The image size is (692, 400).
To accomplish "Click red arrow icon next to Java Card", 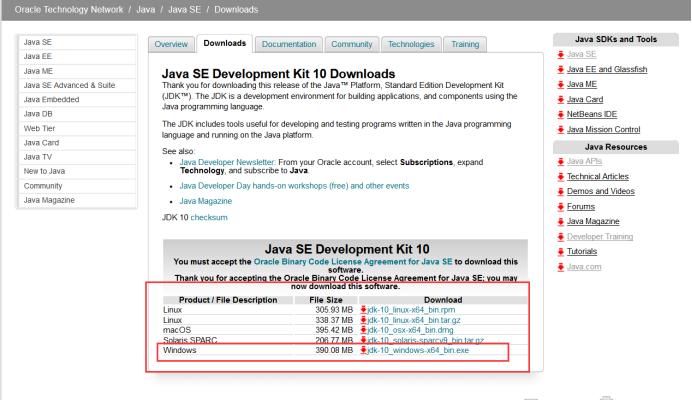I will point(560,99).
